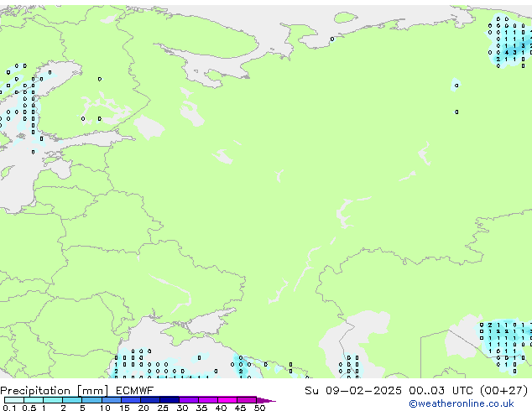The height and width of the screenshot is (411, 532).
Task: Click the '00..03 UTC' time range text
Action: pyautogui.click(x=441, y=391)
